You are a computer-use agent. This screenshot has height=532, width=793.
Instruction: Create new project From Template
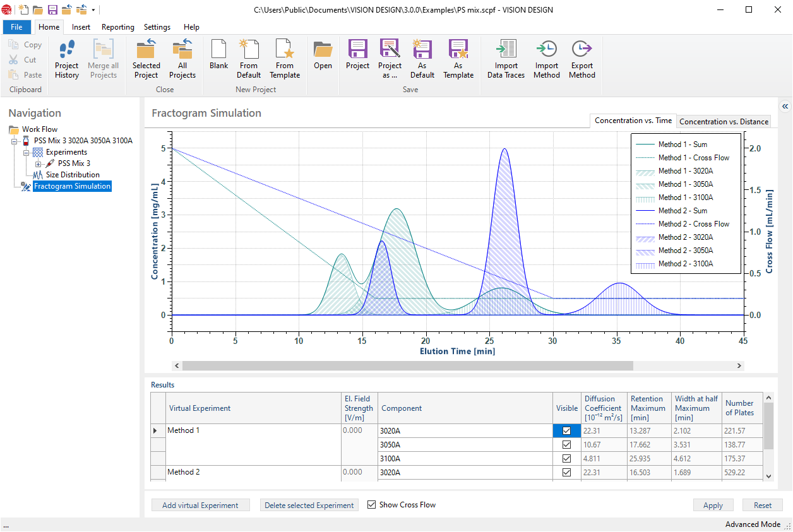coord(285,59)
